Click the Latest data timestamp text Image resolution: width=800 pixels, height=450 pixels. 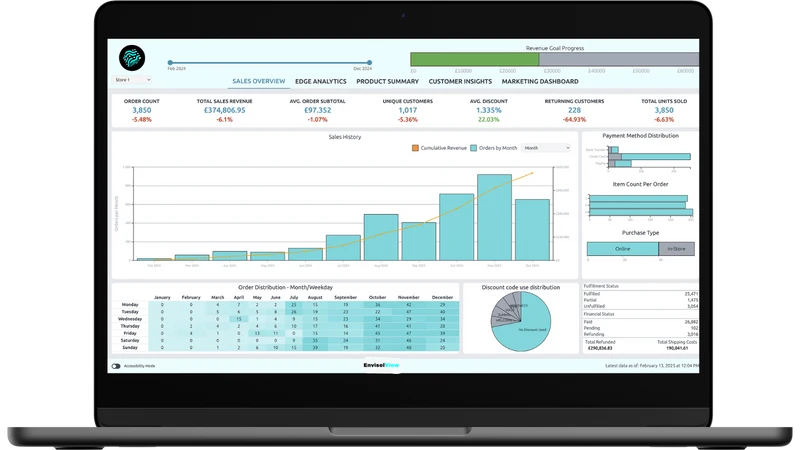[652, 366]
